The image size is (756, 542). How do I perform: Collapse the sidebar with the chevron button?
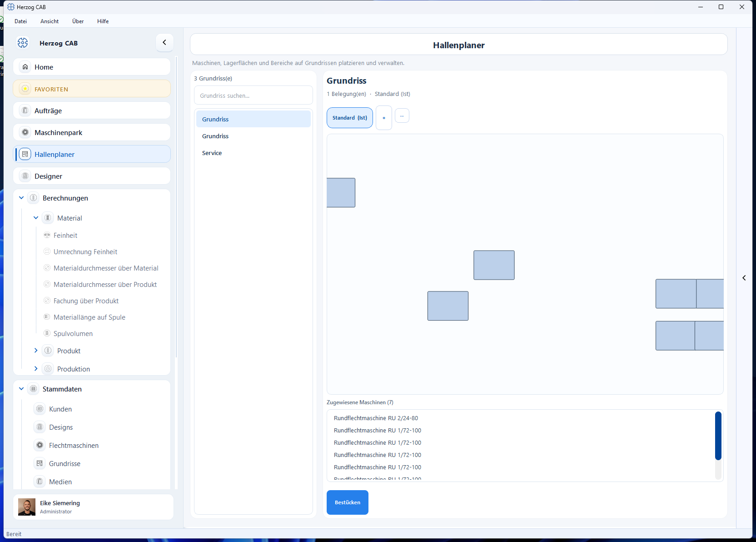pos(164,42)
